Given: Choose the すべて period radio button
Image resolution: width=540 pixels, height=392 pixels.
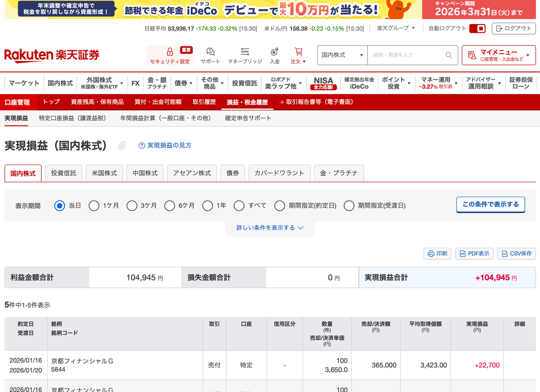Looking at the screenshot, I should point(239,205).
